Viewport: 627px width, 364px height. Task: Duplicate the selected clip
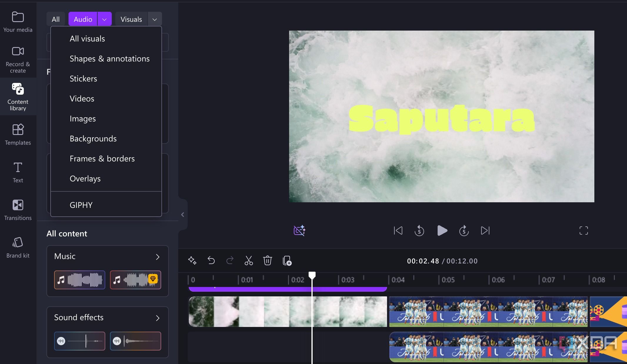pos(287,261)
